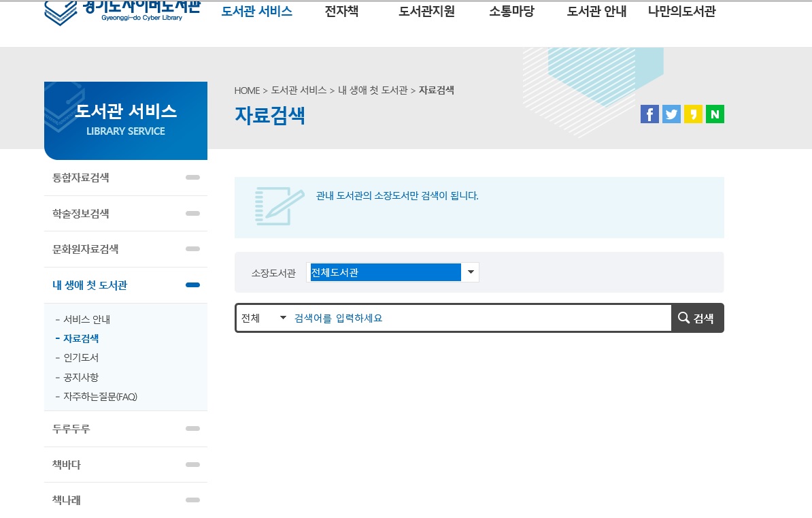Click the 검색 search button with magnifier
The width and height of the screenshot is (812, 518).
697,318
